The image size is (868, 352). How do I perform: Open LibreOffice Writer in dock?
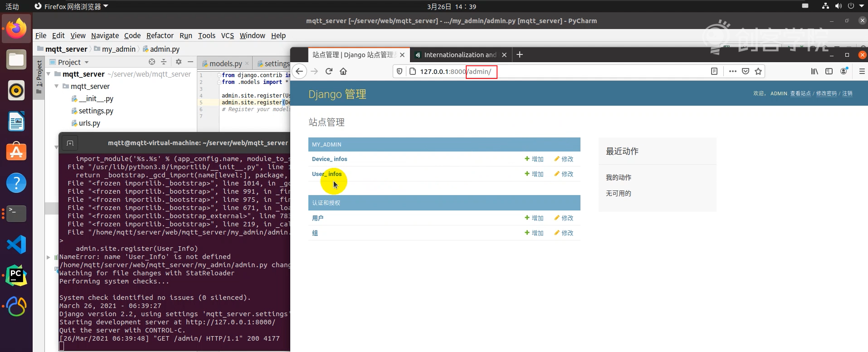16,121
